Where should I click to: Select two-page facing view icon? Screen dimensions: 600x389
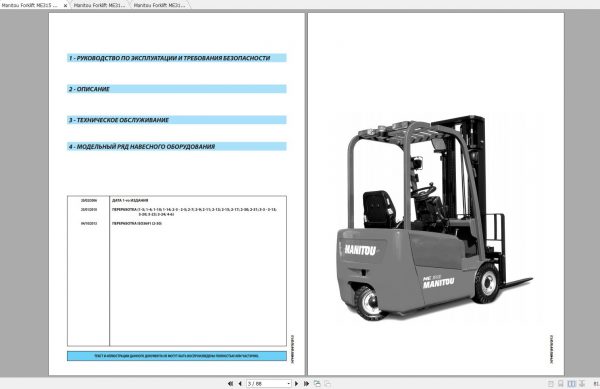[572, 384]
